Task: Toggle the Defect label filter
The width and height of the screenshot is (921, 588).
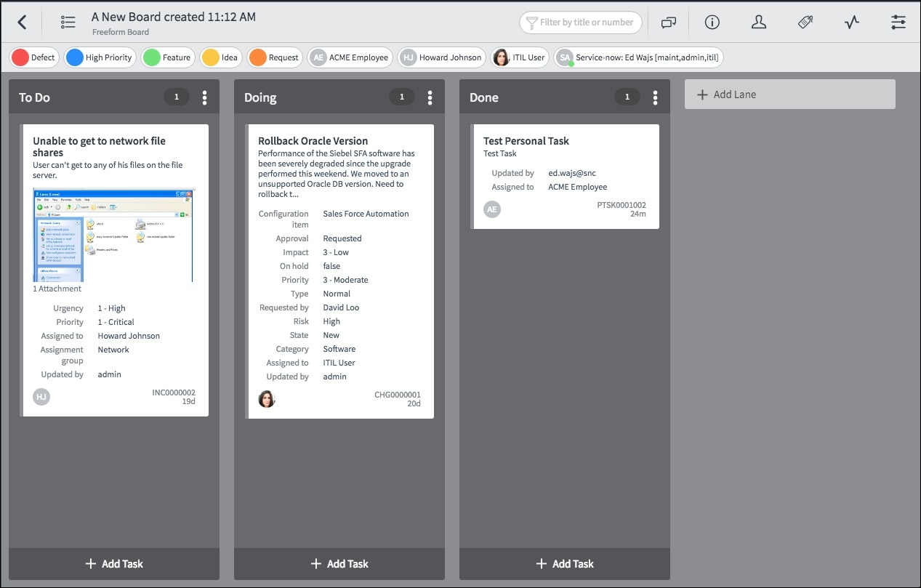Action: pyautogui.click(x=33, y=56)
